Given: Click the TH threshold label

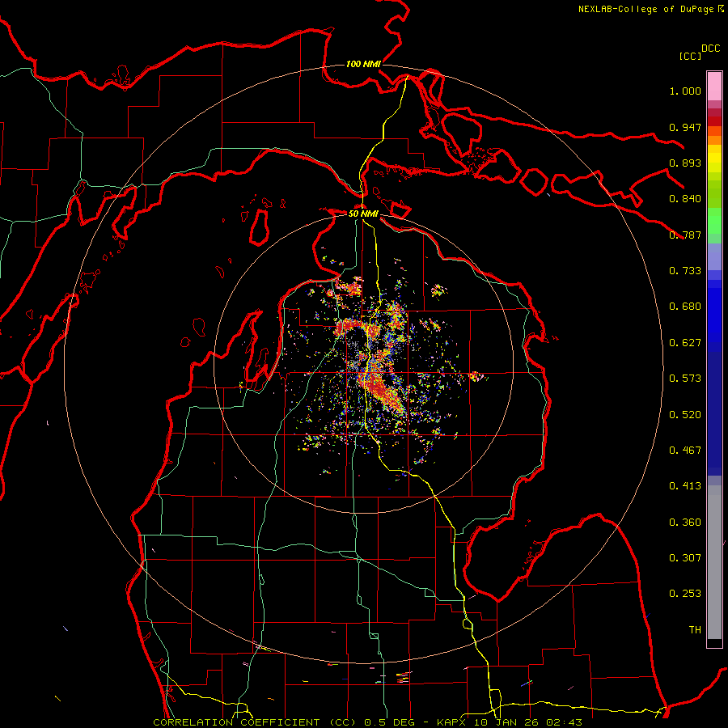Looking at the screenshot, I should coord(695,630).
